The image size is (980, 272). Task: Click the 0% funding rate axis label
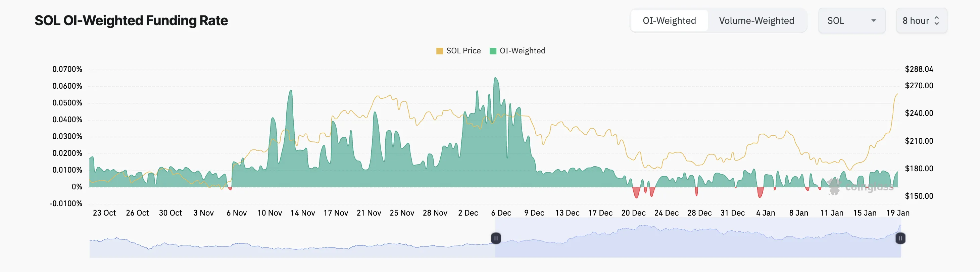(77, 187)
